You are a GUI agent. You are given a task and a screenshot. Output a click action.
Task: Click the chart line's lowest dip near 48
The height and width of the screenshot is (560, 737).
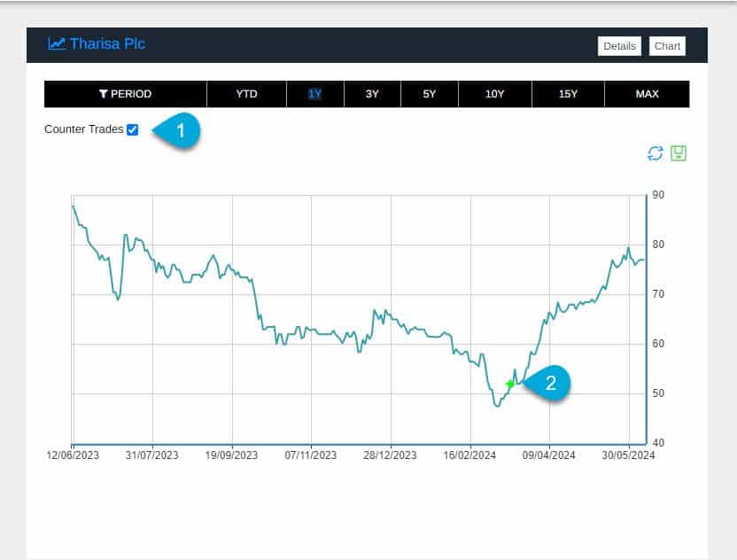pyautogui.click(x=497, y=405)
